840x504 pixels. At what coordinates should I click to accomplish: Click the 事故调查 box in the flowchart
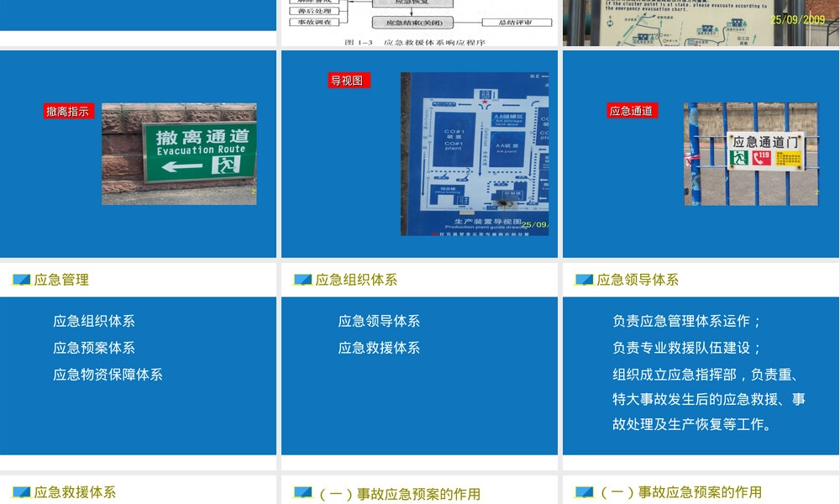click(314, 23)
